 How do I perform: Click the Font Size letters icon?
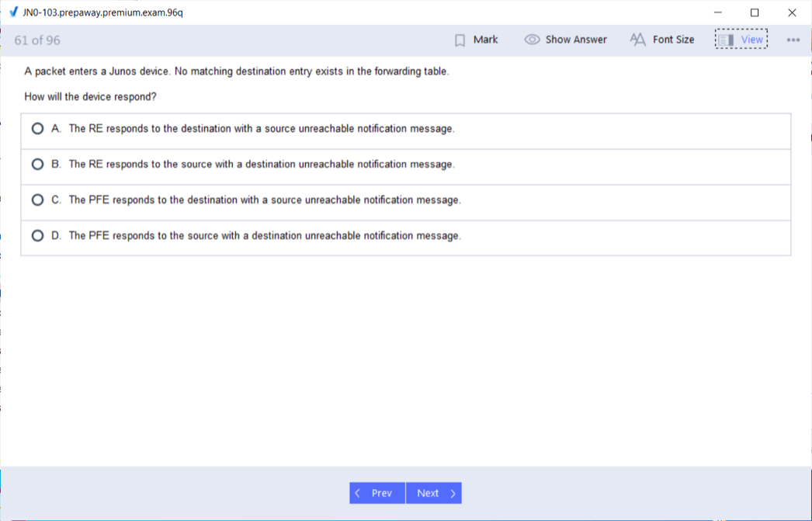(x=637, y=40)
